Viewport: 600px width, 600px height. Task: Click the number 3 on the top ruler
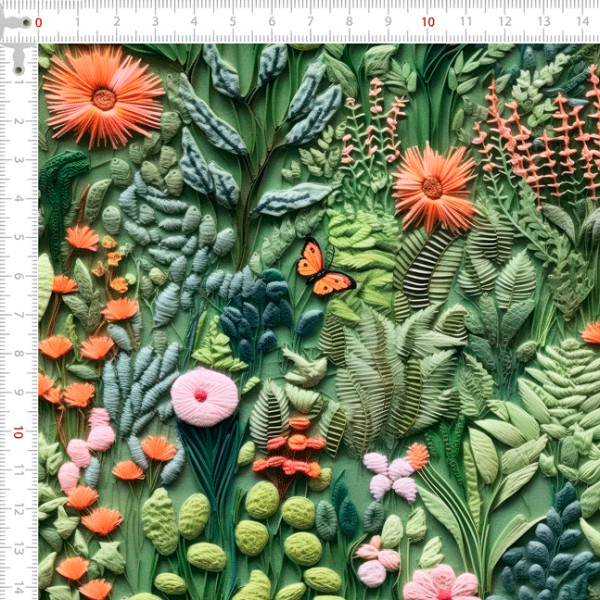[155, 21]
